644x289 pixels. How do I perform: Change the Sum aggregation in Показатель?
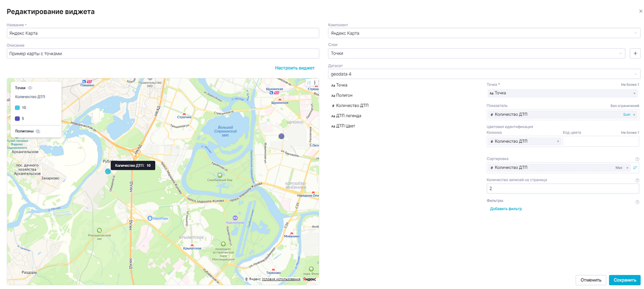click(626, 115)
